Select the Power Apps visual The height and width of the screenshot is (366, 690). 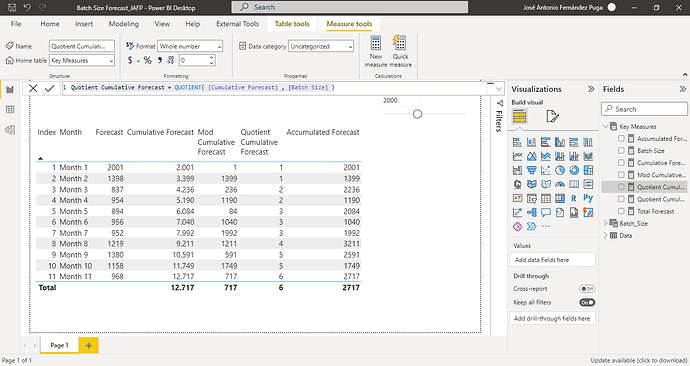pyautogui.click(x=518, y=227)
